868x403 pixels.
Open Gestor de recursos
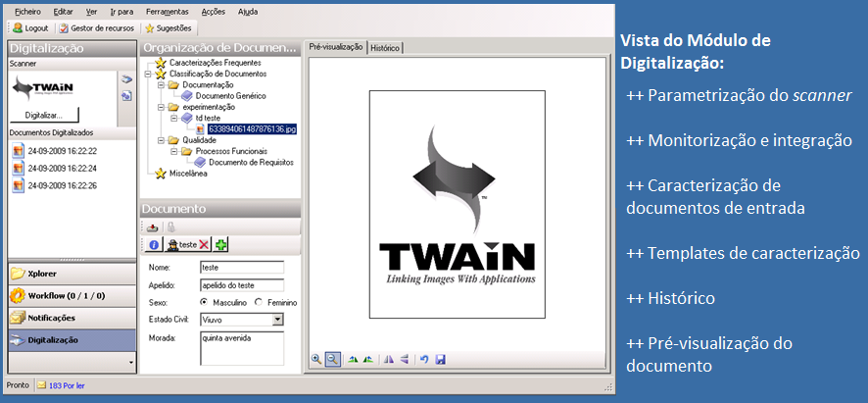[x=96, y=27]
